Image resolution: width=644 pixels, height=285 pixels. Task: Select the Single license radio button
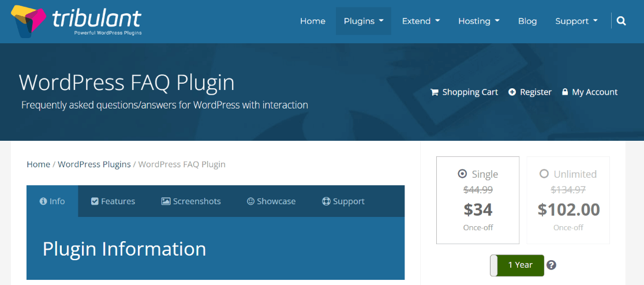[462, 174]
